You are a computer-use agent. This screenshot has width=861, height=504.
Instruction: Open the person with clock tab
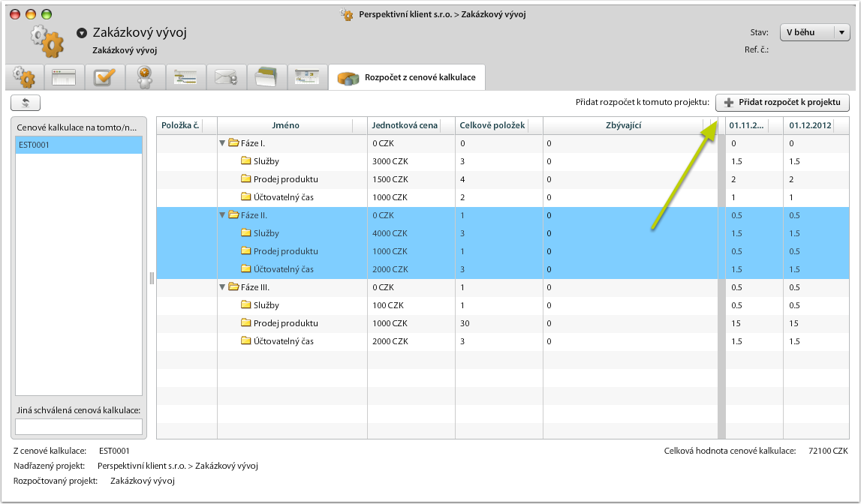coord(145,77)
